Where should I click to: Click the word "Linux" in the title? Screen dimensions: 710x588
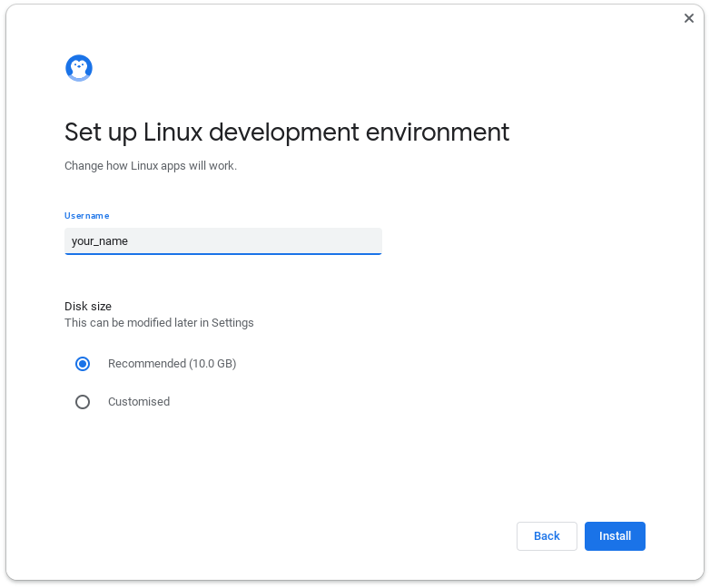[173, 132]
